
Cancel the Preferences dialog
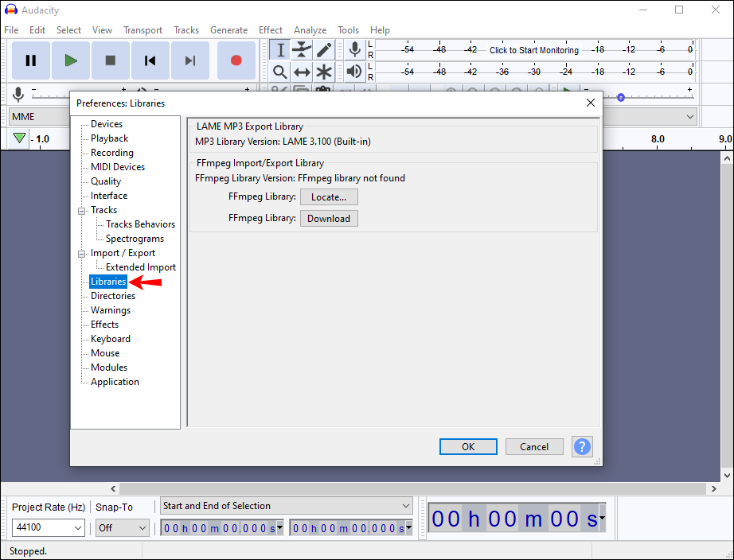coord(534,447)
